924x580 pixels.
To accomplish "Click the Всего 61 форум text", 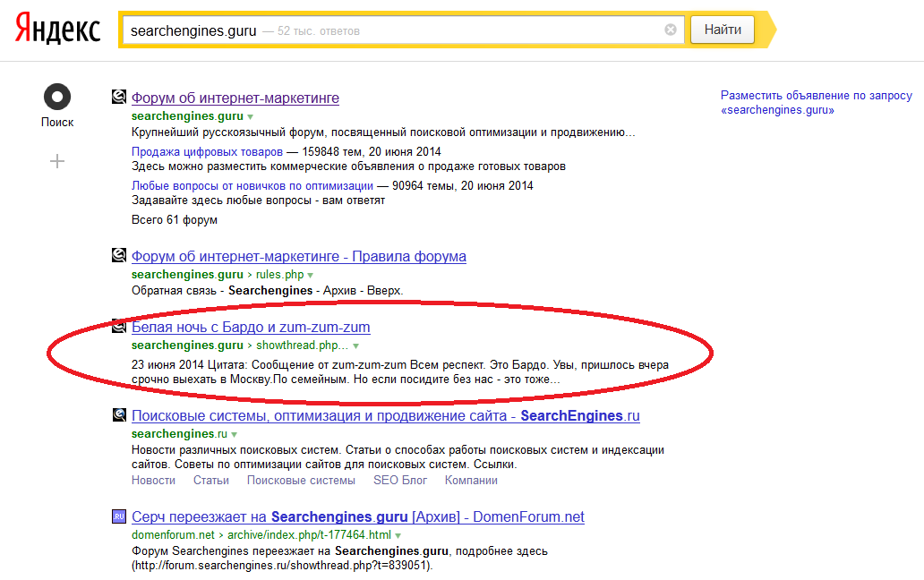I will 175,219.
